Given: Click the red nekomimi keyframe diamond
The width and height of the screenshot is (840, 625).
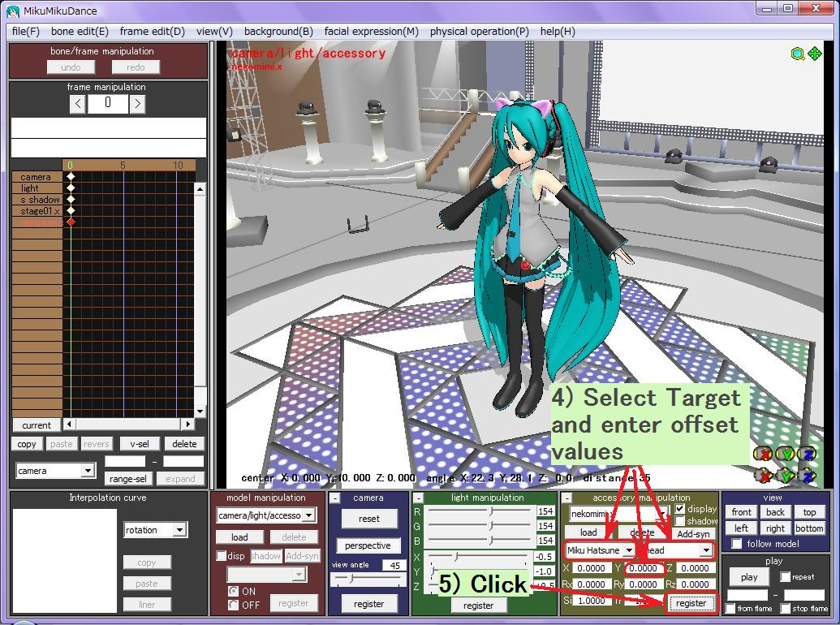Looking at the screenshot, I should pyautogui.click(x=71, y=222).
